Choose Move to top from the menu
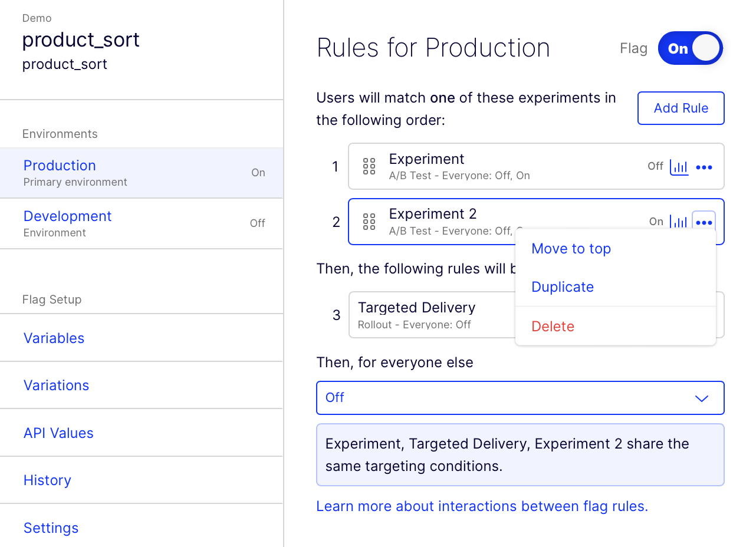The width and height of the screenshot is (756, 547). coord(571,249)
